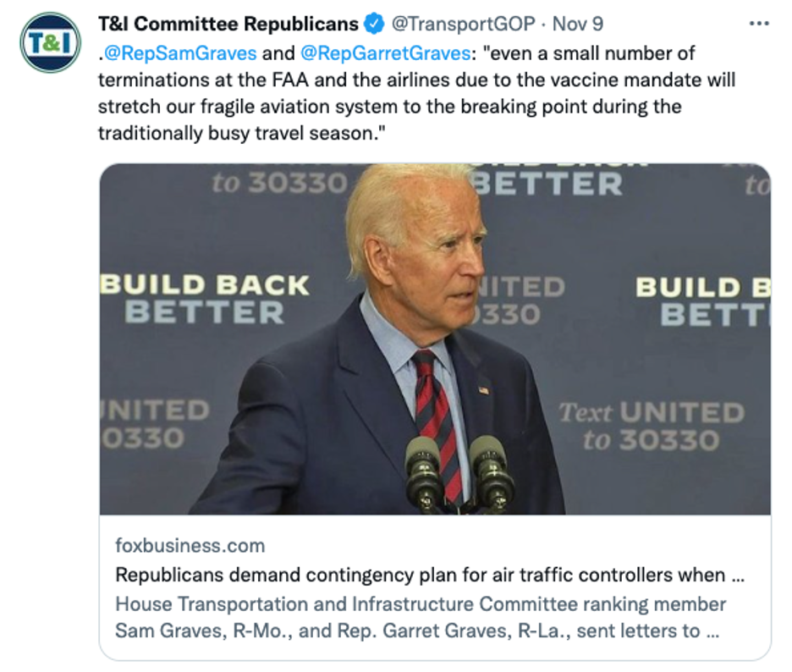Open the T&I circular profile avatar
Viewport: 792px width, 672px height.
click(51, 42)
